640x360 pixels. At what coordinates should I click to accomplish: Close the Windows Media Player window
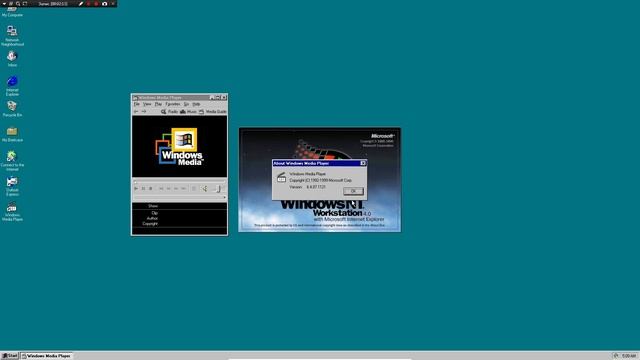click(x=224, y=98)
